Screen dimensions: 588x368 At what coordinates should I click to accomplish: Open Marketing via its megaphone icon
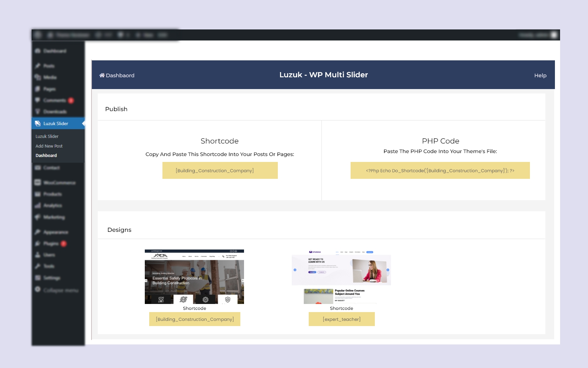37,217
